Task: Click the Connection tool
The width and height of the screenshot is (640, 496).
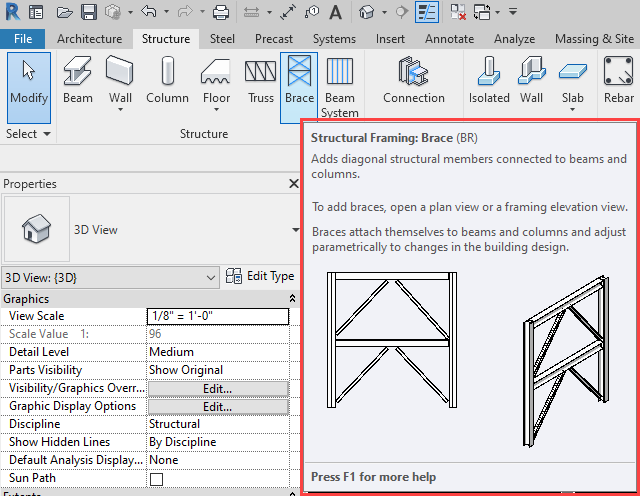Action: [413, 80]
